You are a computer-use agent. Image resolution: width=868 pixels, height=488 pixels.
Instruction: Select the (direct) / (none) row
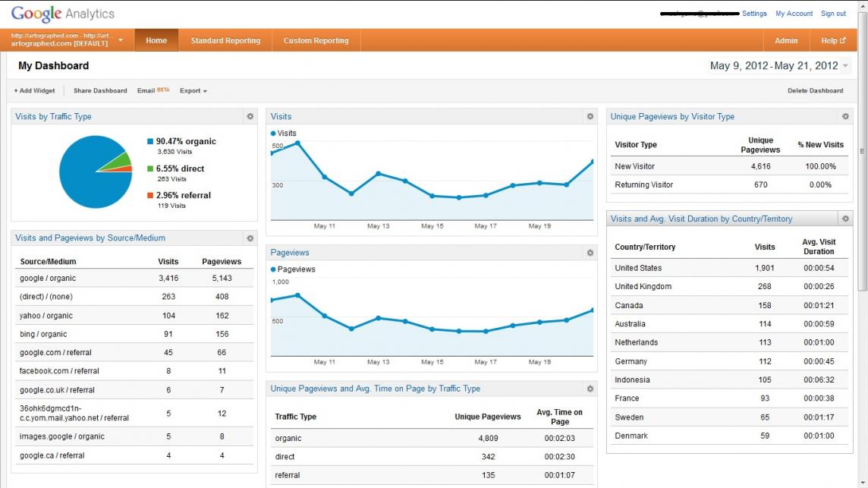click(x=134, y=297)
